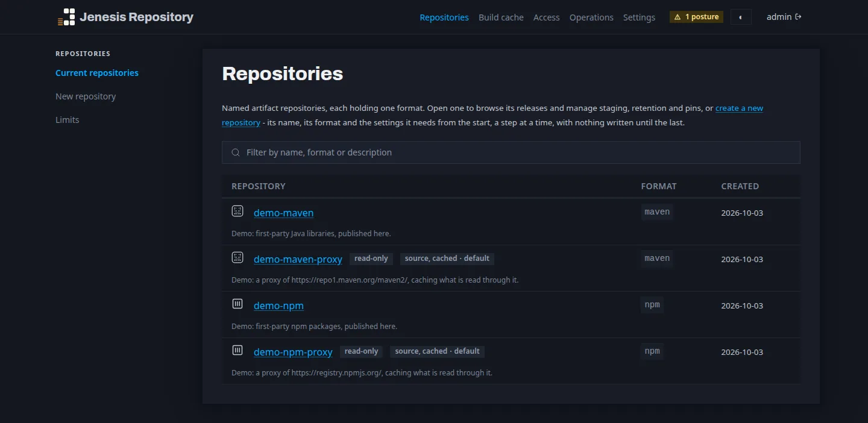Click the created date of demo-npm

742,305
